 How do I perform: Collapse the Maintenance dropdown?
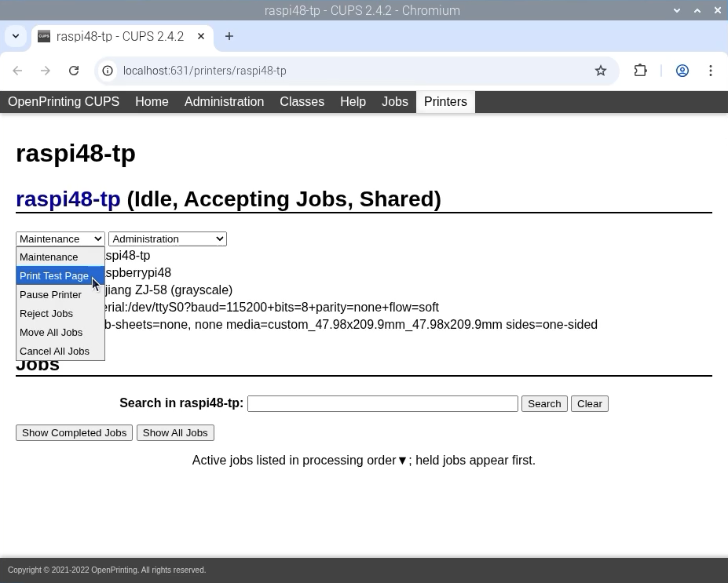pos(60,239)
